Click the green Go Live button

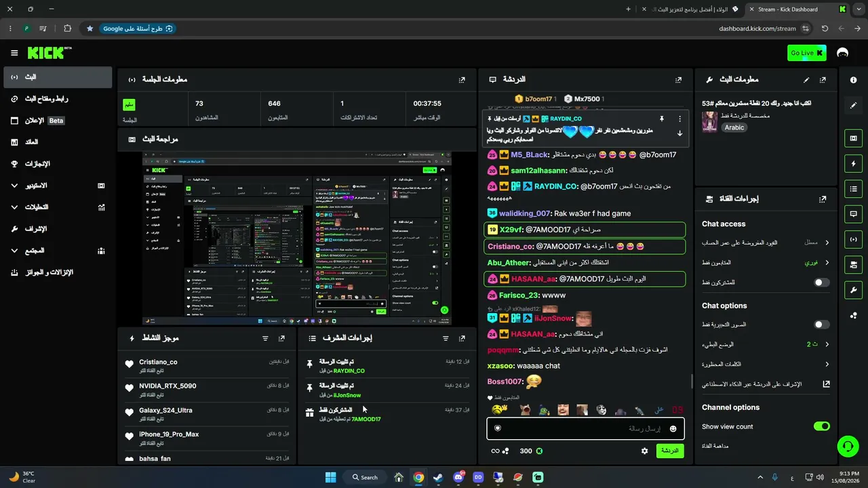(x=807, y=53)
